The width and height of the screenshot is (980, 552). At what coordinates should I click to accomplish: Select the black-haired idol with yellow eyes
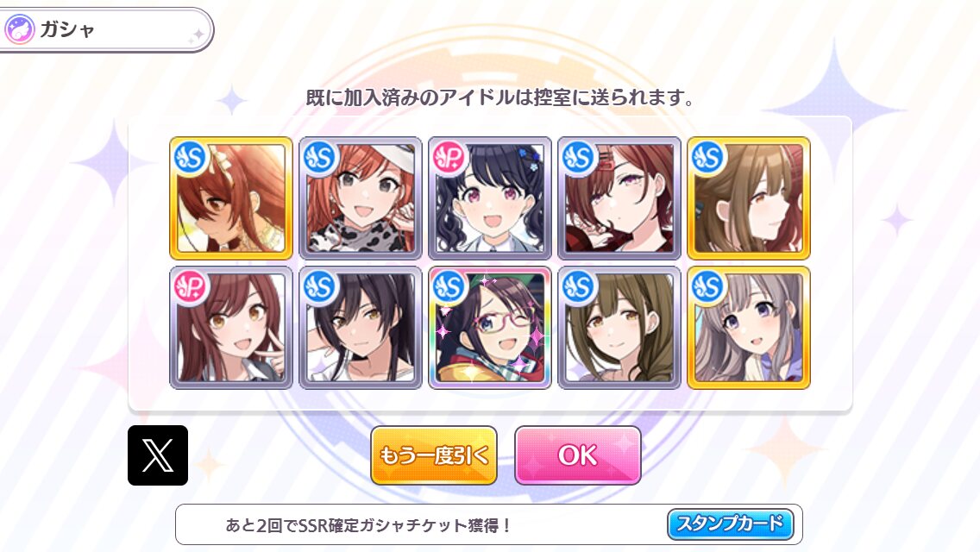361,328
